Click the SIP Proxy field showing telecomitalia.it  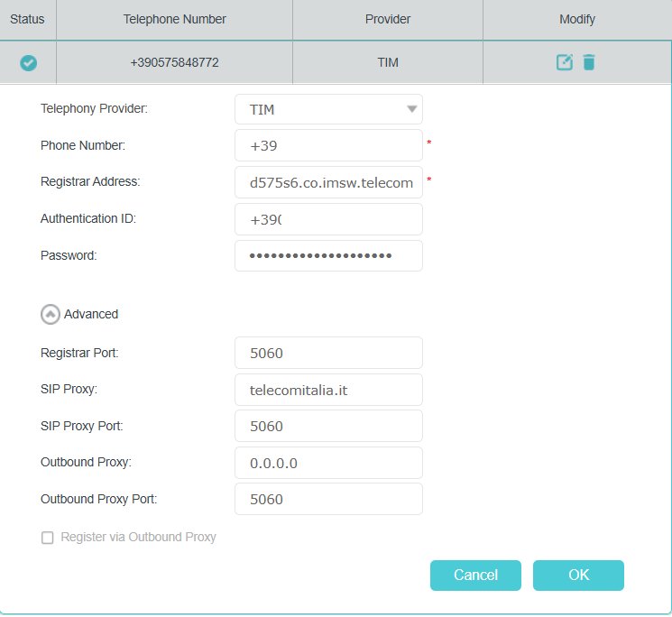pos(328,390)
